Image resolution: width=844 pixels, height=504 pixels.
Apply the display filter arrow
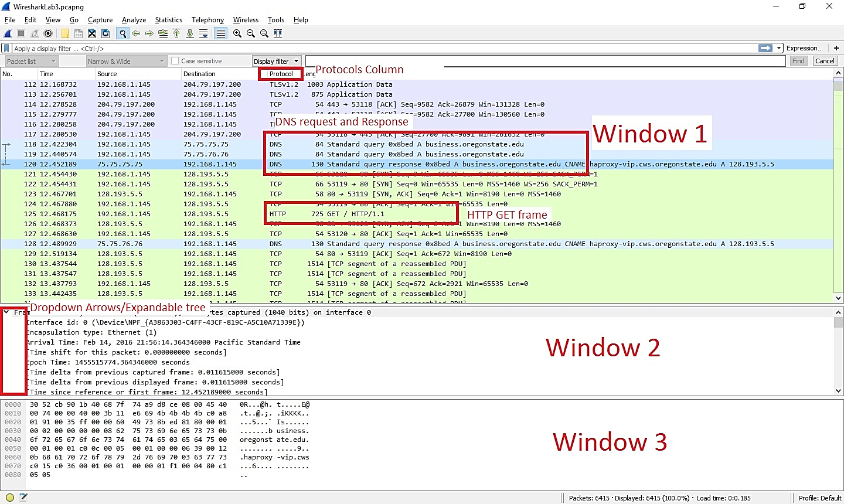pyautogui.click(x=765, y=48)
